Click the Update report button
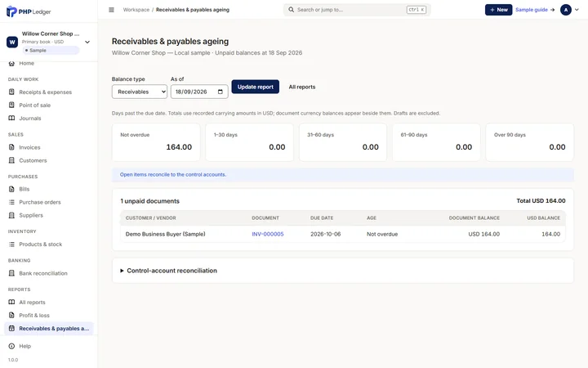The height and width of the screenshot is (368, 588). (x=256, y=87)
